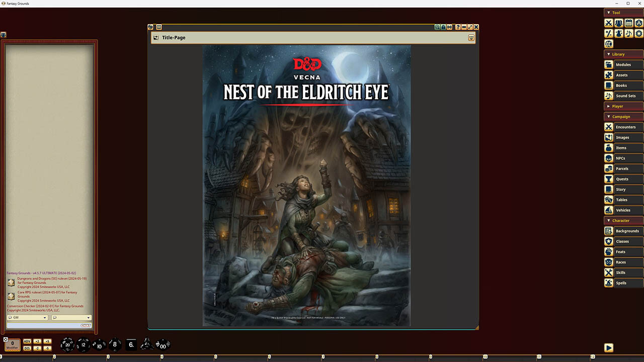This screenshot has width=644, height=362.
Task: Open the Combat Tracker crossed-swords tool
Action: click(x=609, y=23)
